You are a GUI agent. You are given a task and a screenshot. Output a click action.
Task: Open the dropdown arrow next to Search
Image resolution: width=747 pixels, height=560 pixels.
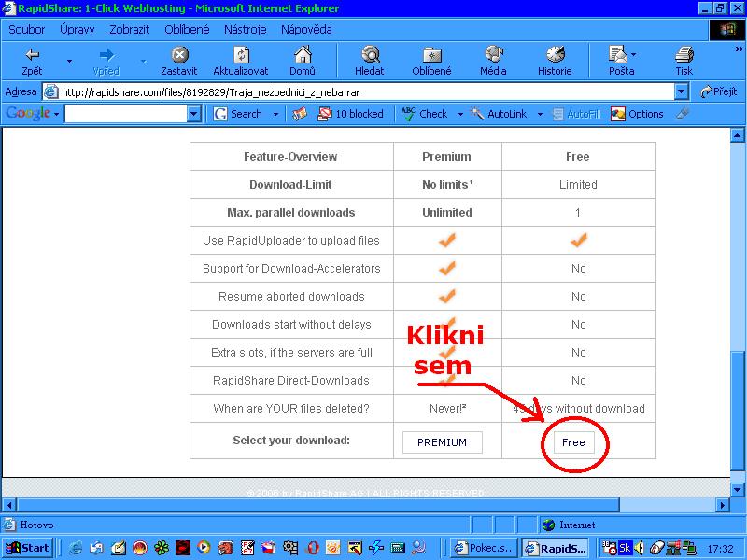point(275,114)
